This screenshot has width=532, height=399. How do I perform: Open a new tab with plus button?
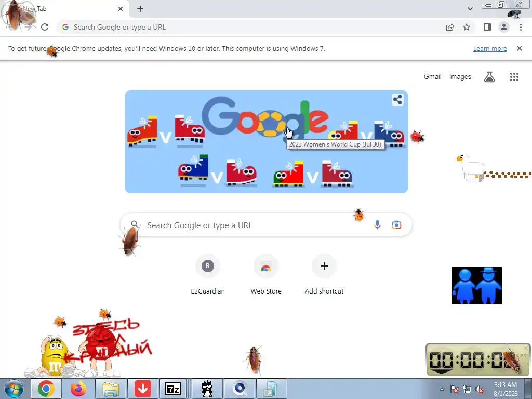click(140, 9)
